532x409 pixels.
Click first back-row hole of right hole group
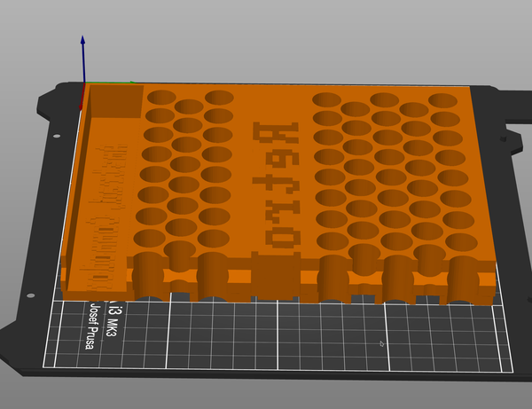click(328, 98)
